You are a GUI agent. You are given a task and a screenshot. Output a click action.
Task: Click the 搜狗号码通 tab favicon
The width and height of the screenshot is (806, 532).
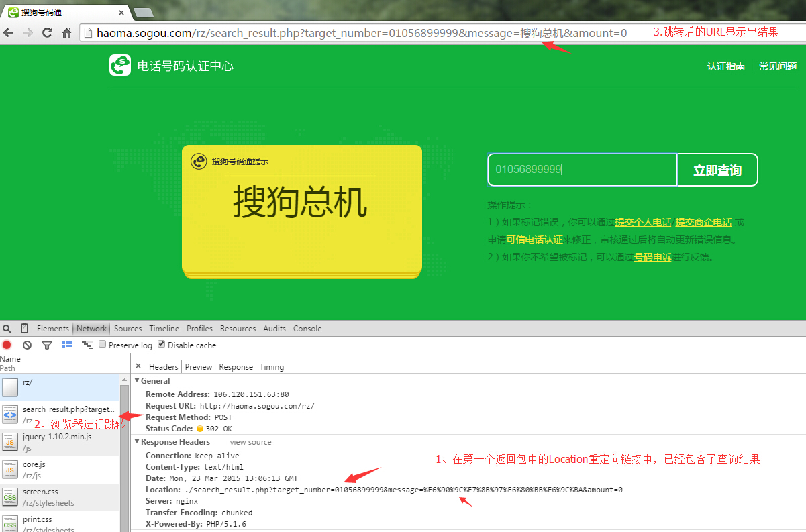pyautogui.click(x=13, y=12)
